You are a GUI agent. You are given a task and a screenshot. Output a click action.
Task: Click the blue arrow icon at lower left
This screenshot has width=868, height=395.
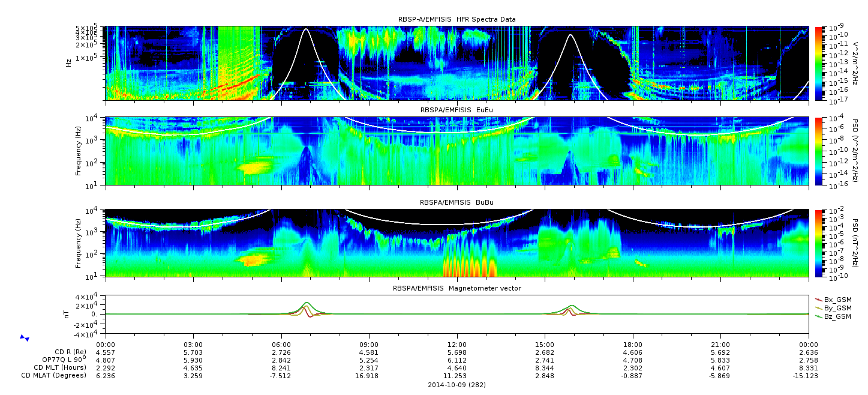25,339
